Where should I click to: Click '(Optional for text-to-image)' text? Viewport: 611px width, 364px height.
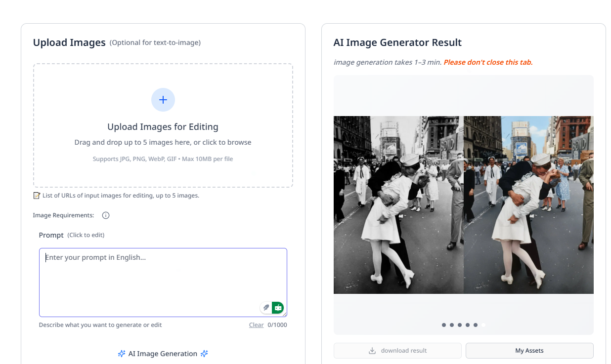[x=155, y=43]
